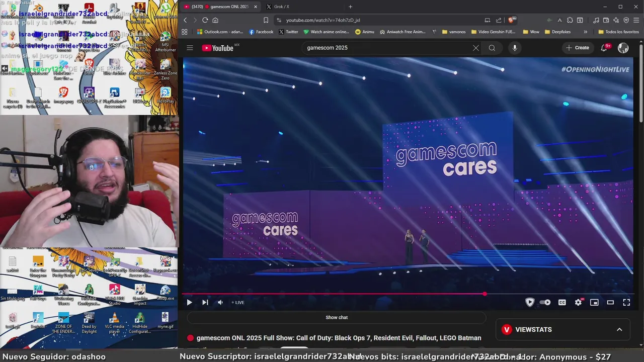Run search with the magnifier button
Viewport: 644px width, 362px height.
tap(492, 48)
